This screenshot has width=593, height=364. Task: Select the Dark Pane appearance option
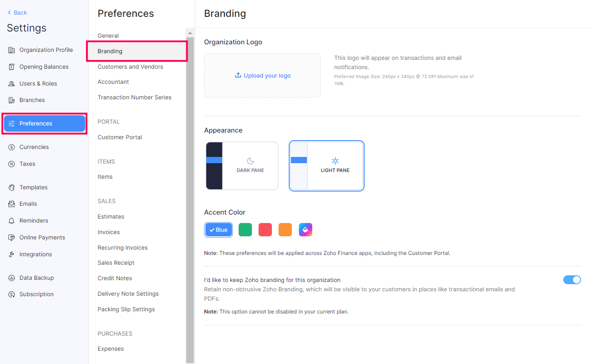coord(242,166)
